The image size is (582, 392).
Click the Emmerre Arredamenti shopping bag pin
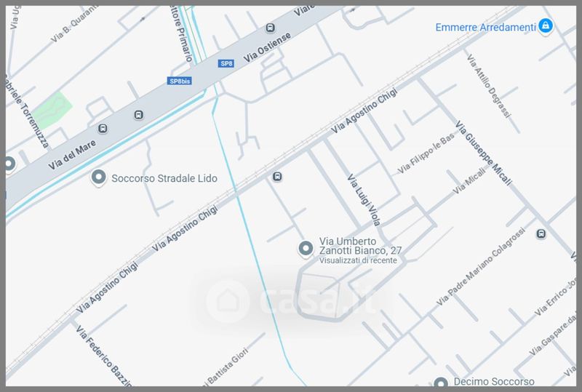click(545, 26)
